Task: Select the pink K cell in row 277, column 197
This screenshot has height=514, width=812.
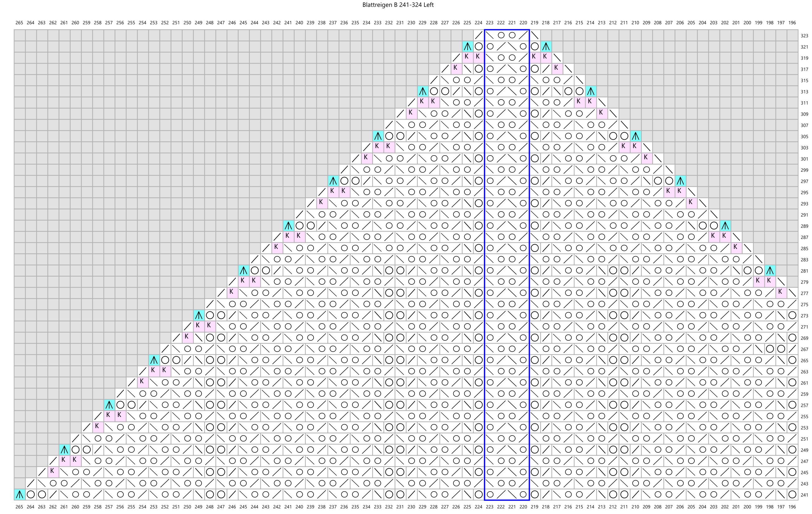Action: (x=781, y=293)
